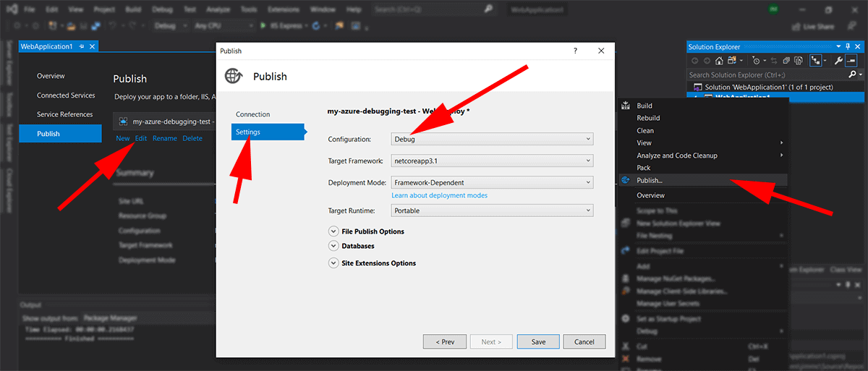Click the Properties wrench icon in Solution Explorer
868x371 pixels.
click(x=838, y=61)
